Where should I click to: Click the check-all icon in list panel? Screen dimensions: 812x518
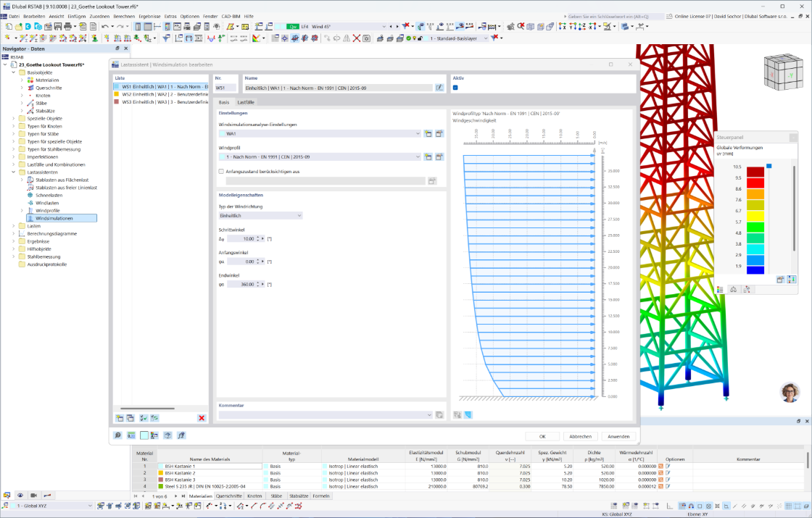pos(144,418)
